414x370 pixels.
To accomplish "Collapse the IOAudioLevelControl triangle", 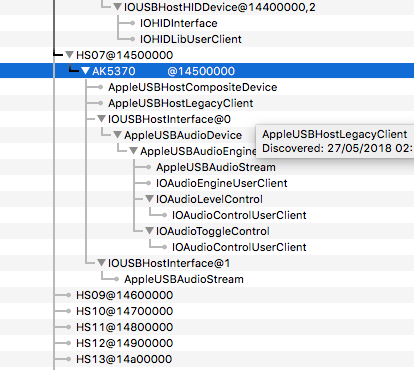I will tap(149, 199).
